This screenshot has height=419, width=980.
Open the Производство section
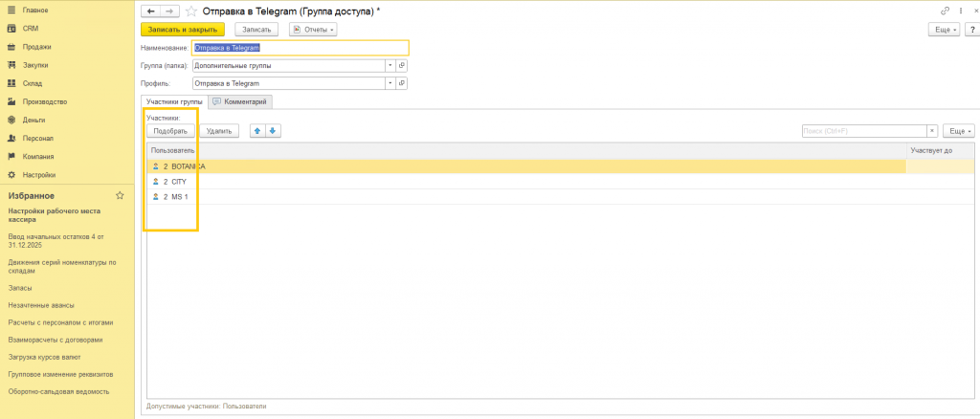[x=44, y=101]
